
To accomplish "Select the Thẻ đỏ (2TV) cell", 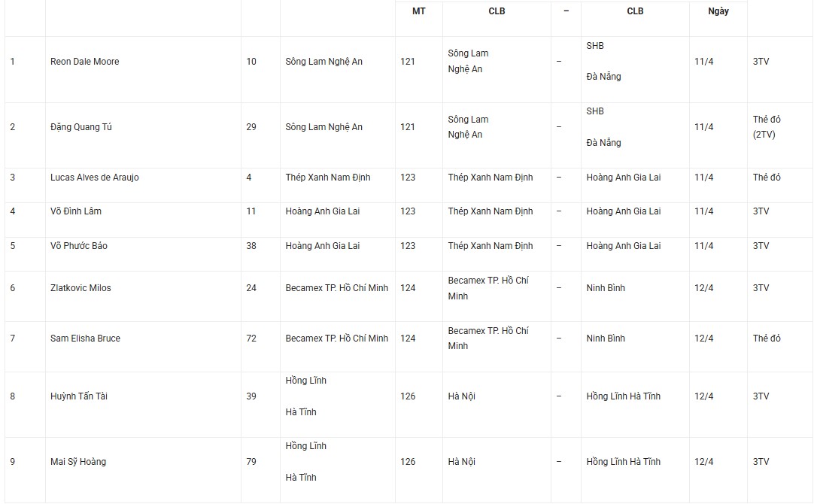I will click(767, 127).
